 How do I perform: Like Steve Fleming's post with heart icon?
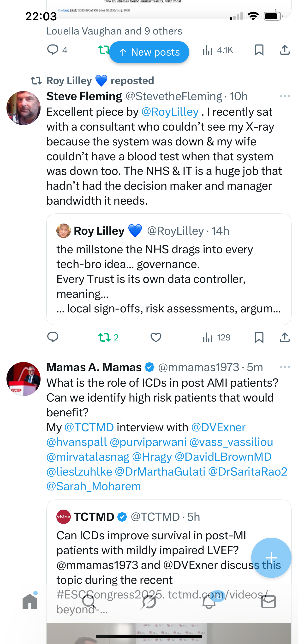tap(156, 338)
